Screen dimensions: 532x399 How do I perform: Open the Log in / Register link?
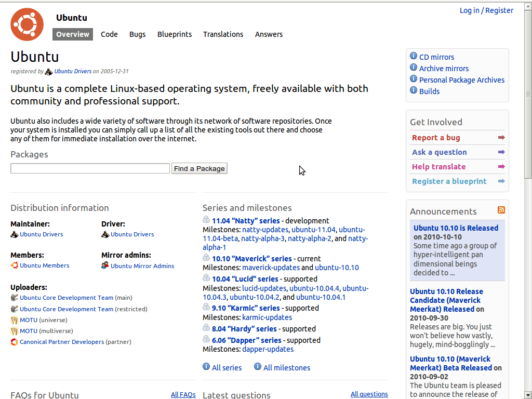pos(486,10)
